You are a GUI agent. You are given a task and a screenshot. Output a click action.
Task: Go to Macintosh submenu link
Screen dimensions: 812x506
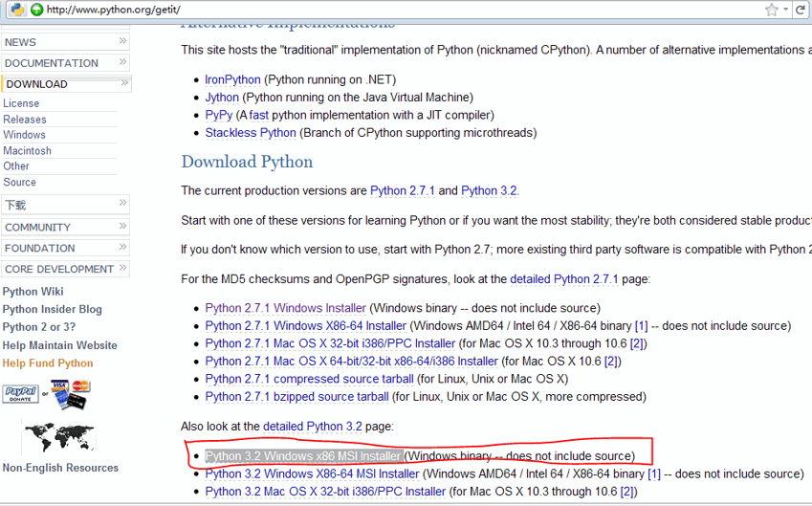tap(28, 151)
